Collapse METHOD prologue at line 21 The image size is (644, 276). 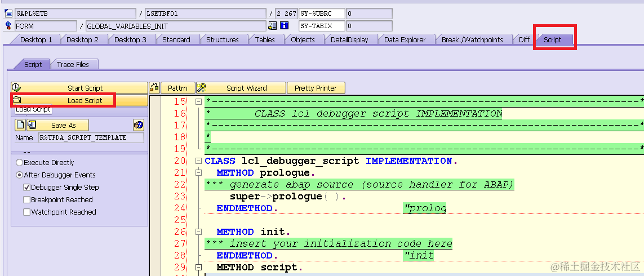point(199,173)
